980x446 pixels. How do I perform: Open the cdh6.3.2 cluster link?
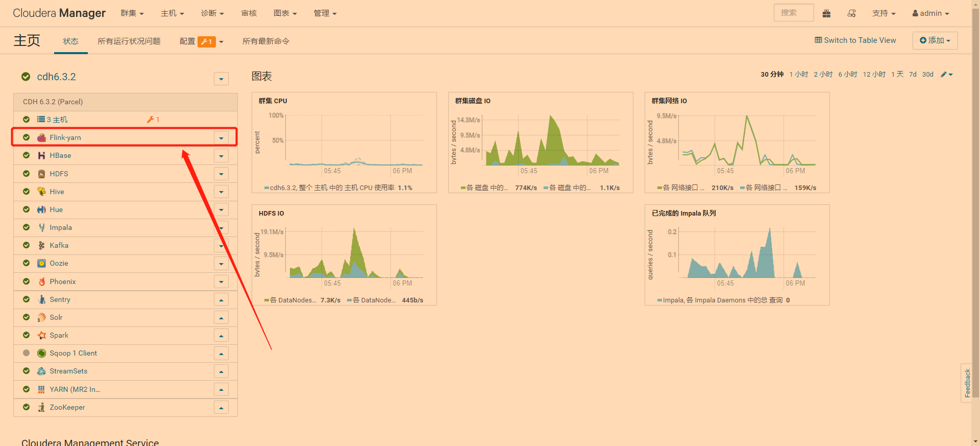point(57,77)
